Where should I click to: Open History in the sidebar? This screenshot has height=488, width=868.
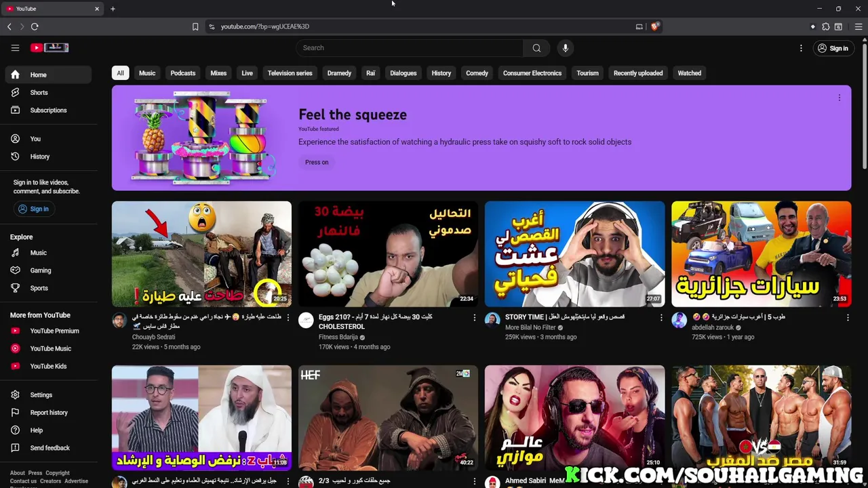click(48, 157)
